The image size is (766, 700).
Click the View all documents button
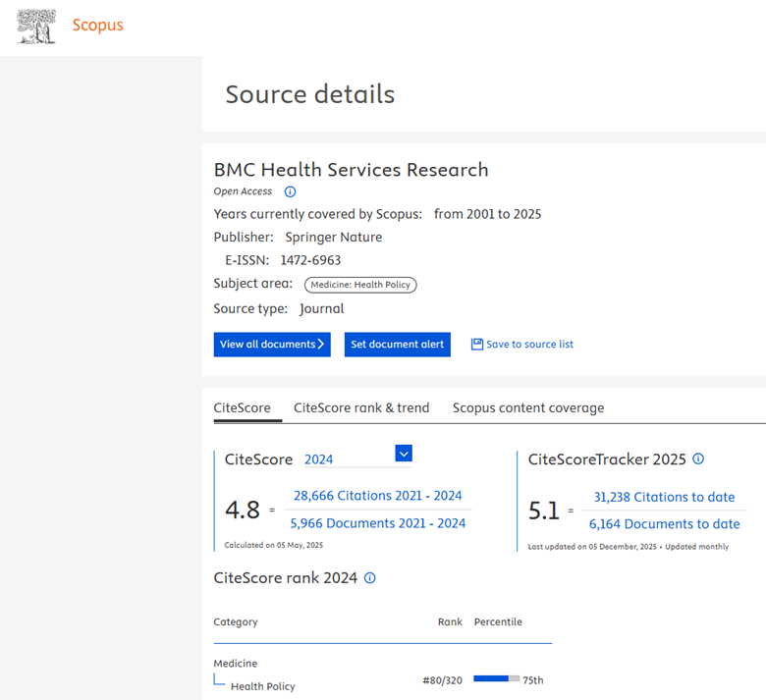[272, 345]
